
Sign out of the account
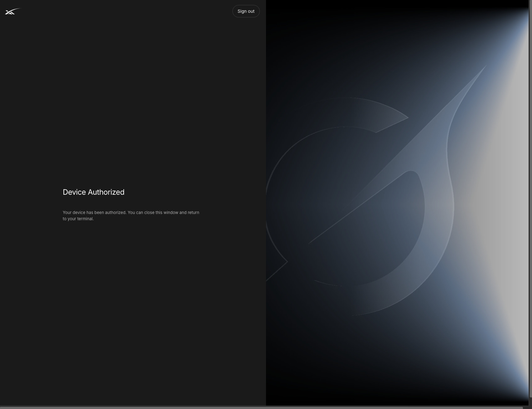(x=246, y=11)
